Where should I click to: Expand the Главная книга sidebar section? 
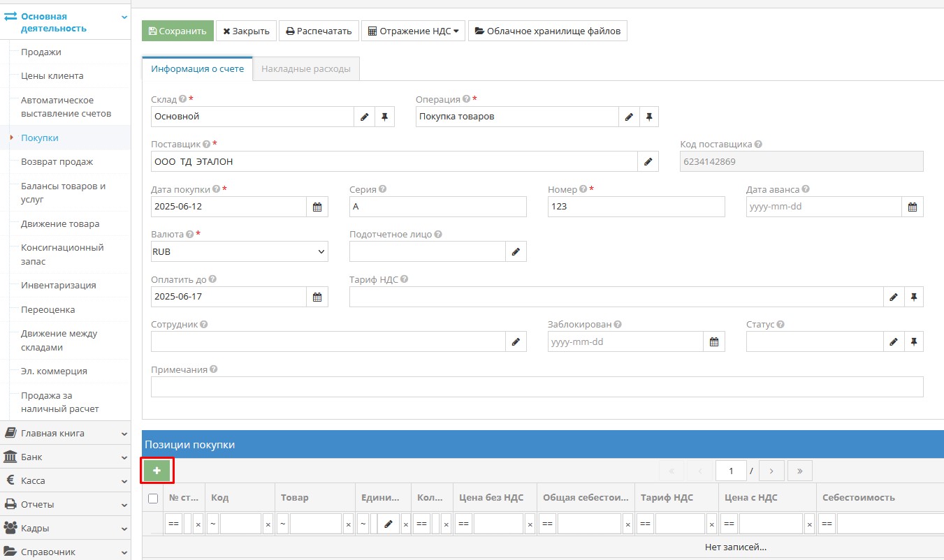65,433
